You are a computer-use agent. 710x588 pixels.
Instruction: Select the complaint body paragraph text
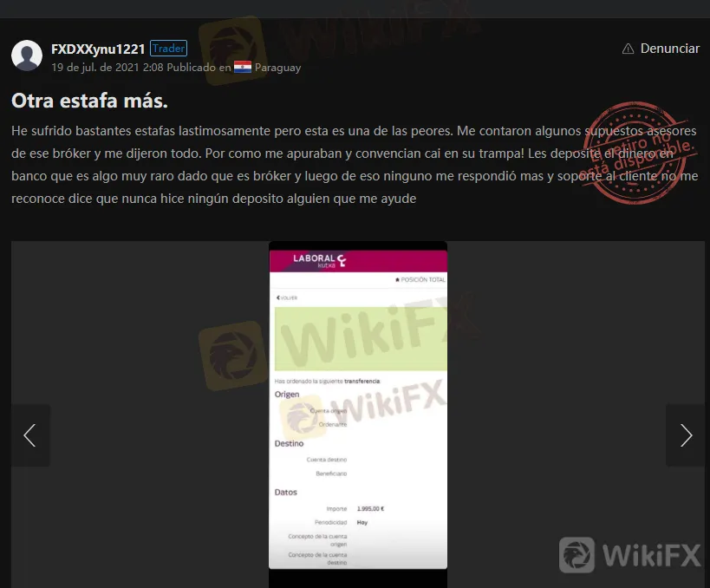coord(355,165)
